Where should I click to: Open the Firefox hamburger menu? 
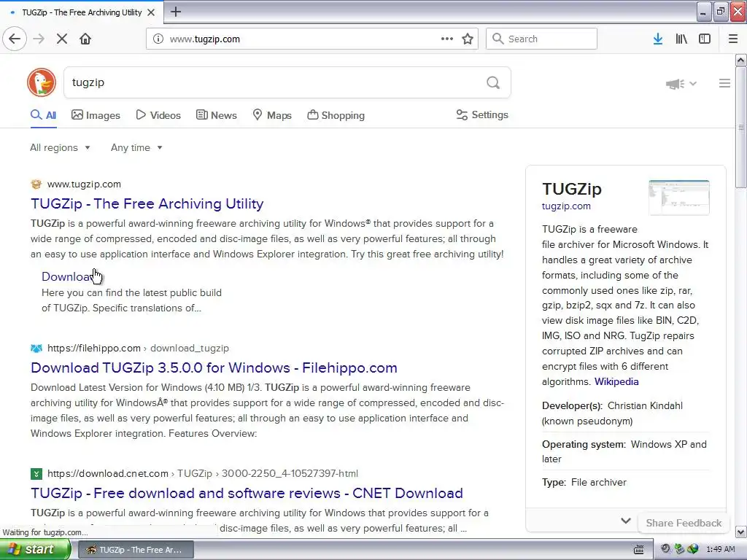[733, 39]
